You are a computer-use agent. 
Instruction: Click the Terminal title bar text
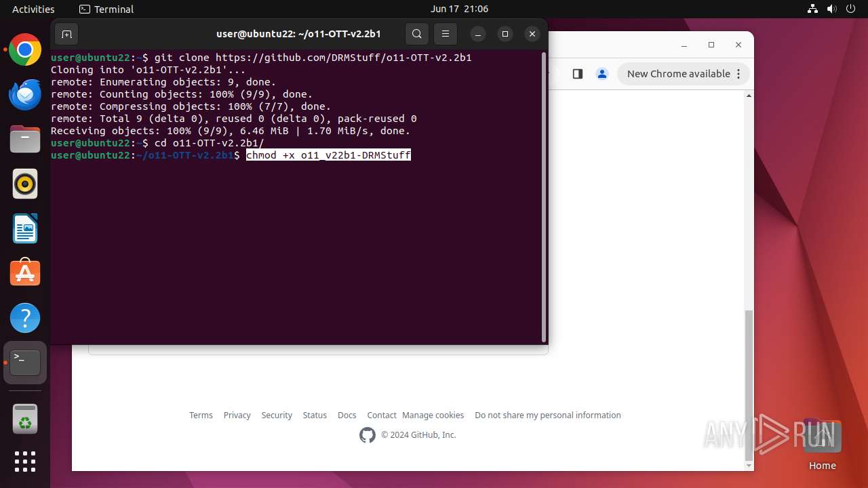coord(298,34)
